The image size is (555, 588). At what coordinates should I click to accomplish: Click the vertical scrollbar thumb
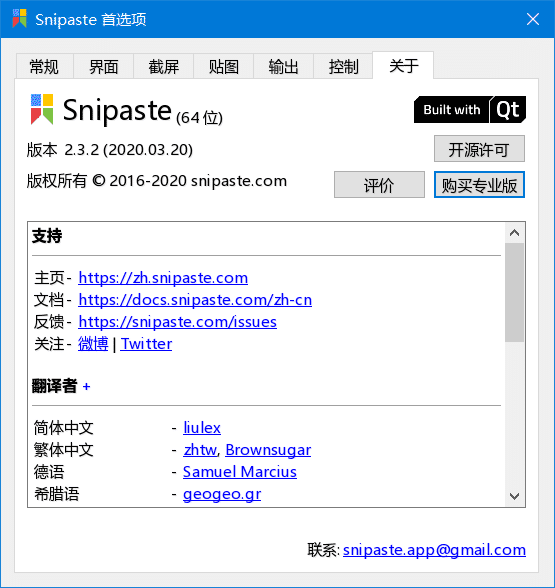[514, 292]
